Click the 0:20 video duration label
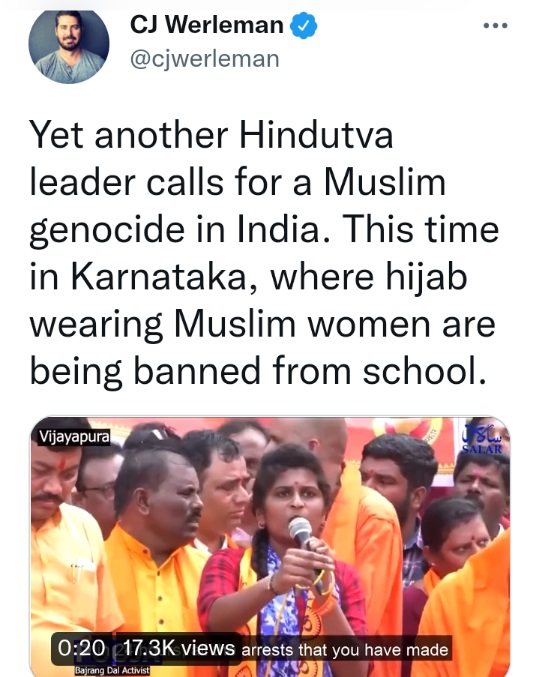Viewport: 536px width, 677px height. [x=81, y=648]
